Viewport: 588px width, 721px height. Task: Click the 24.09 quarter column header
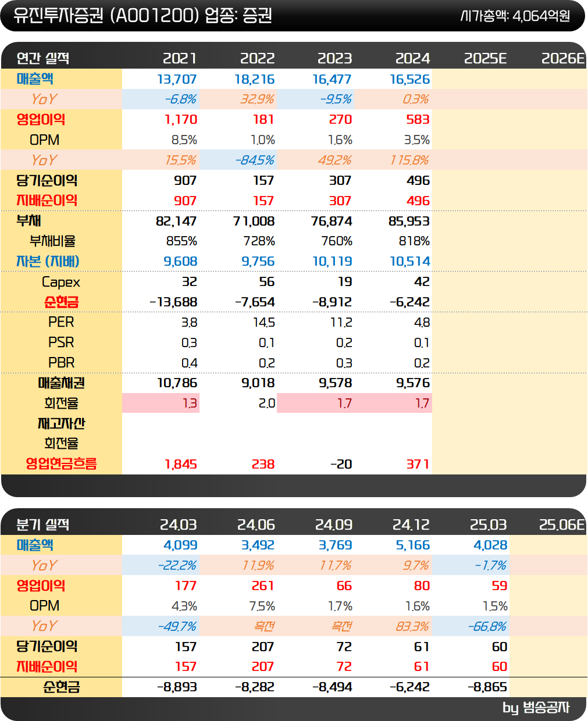point(334,524)
